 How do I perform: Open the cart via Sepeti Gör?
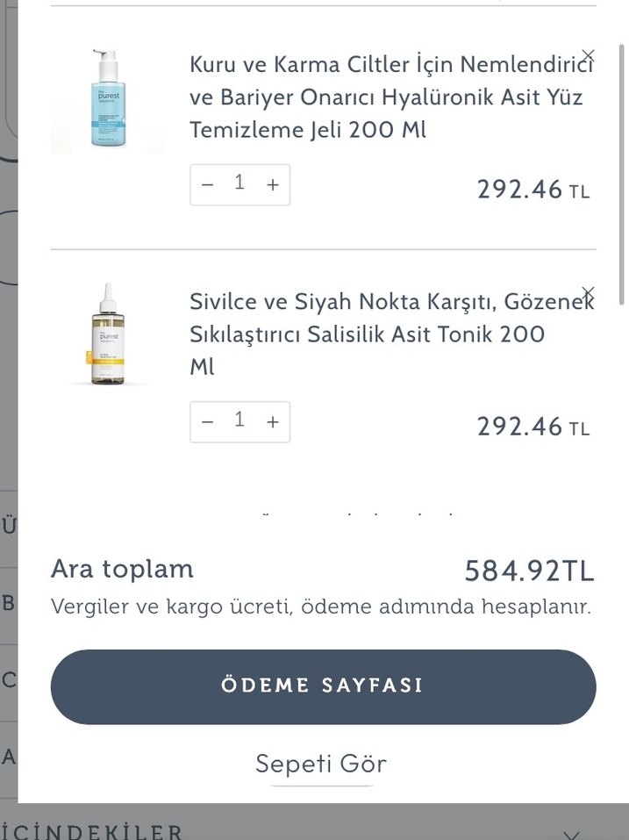click(x=321, y=764)
